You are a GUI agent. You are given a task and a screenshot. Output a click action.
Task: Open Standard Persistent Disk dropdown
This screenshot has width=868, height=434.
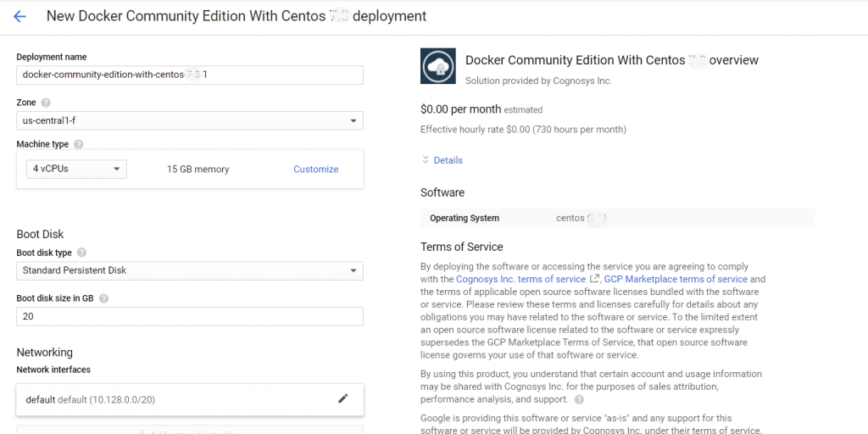(190, 270)
